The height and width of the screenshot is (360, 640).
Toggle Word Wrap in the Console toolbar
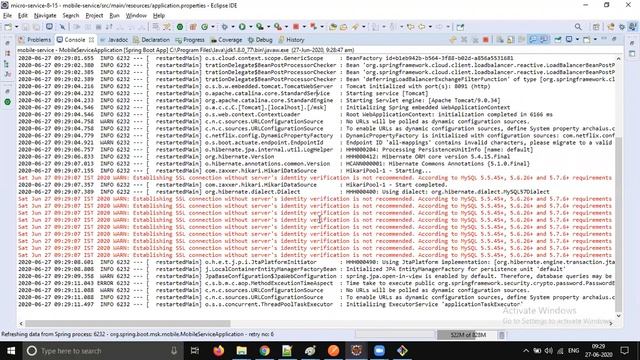[522, 40]
